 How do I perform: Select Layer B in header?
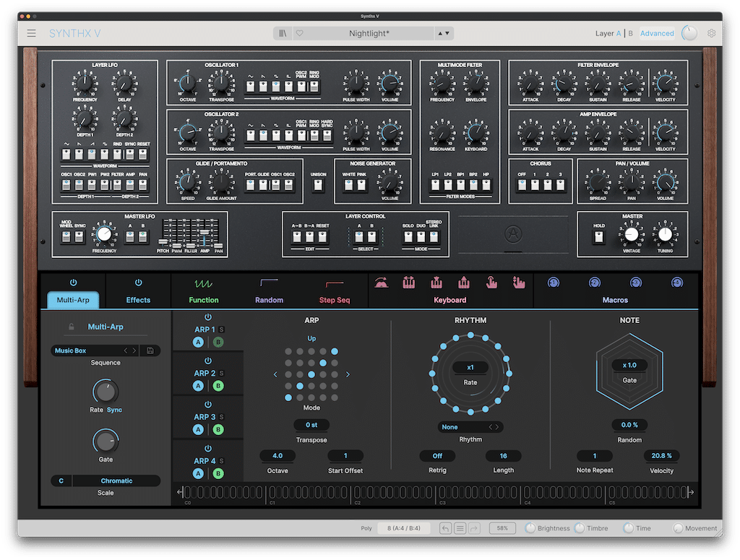tap(630, 33)
